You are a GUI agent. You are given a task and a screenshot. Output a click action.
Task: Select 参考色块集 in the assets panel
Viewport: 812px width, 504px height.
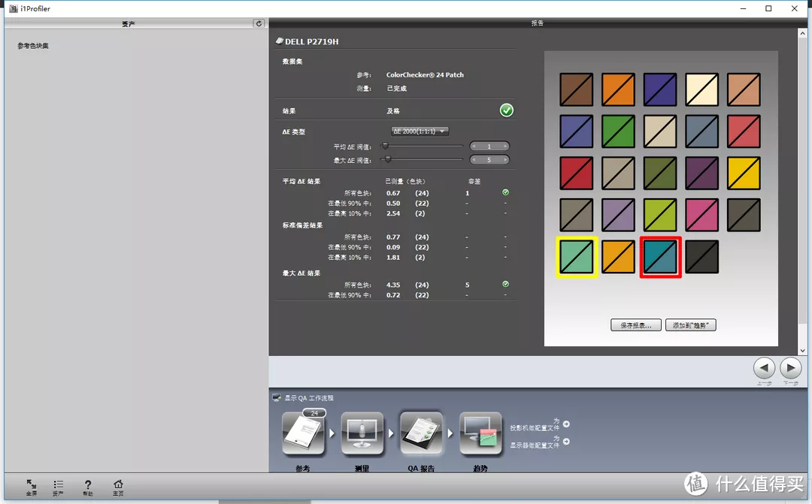[x=33, y=46]
